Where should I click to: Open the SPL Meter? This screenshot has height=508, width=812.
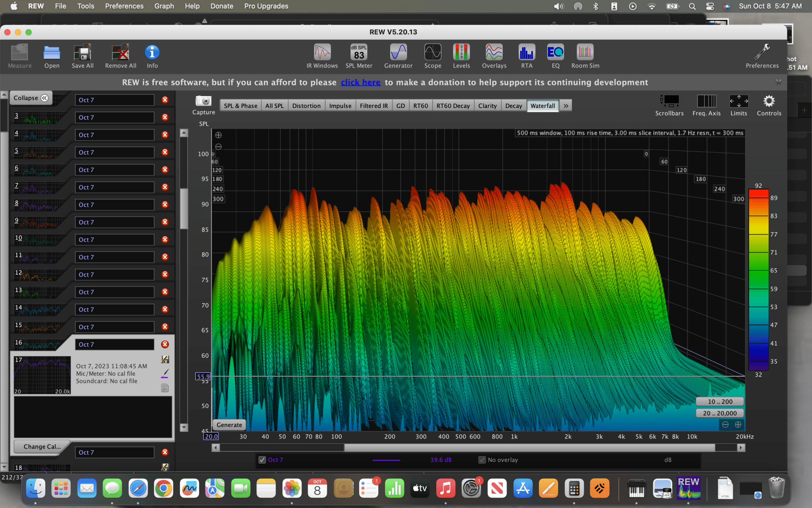[x=359, y=56]
